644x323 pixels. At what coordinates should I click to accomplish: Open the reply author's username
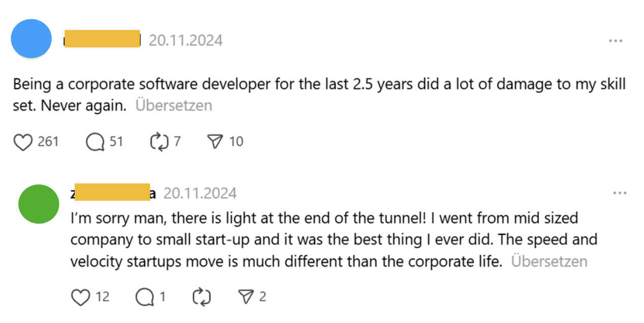tap(113, 193)
